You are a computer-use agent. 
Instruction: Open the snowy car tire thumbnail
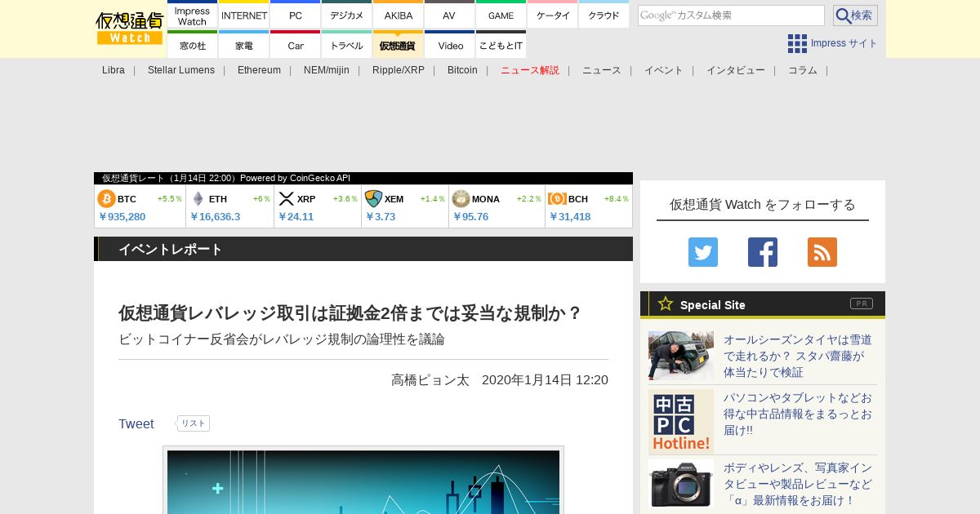[681, 356]
